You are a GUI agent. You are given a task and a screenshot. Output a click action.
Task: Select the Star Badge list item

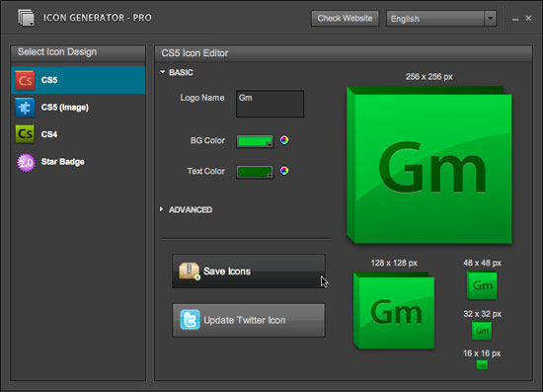pos(78,162)
